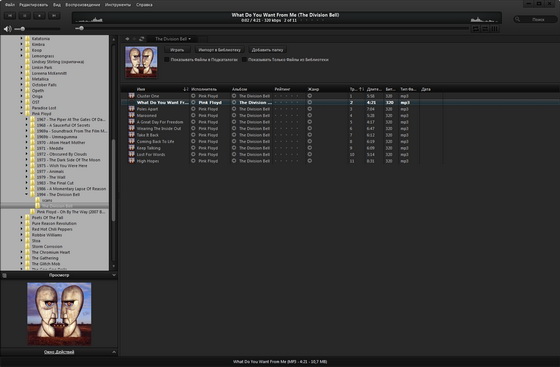Expand the '1979 - The Wall' folder

[26, 177]
